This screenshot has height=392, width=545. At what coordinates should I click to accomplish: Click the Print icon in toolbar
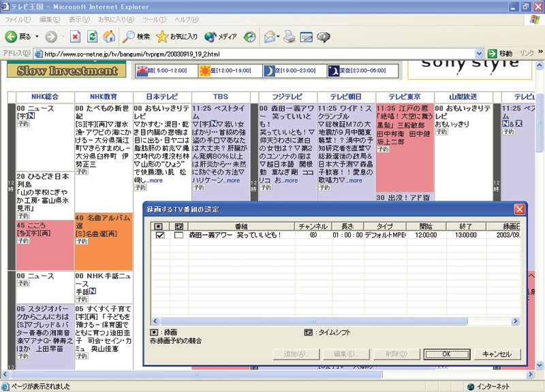point(289,37)
